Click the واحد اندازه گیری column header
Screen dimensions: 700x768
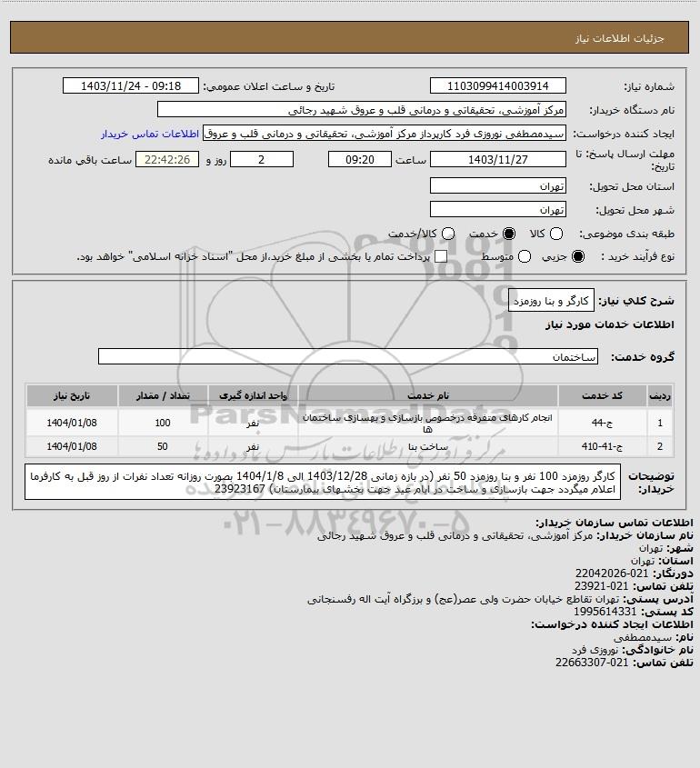[253, 395]
